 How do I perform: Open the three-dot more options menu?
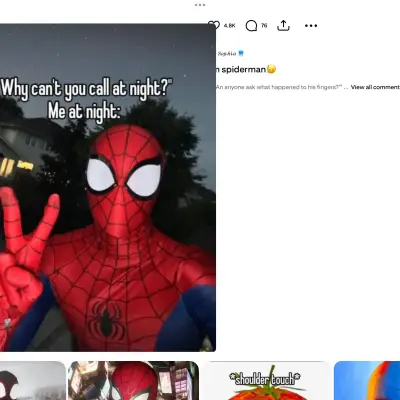tap(311, 26)
